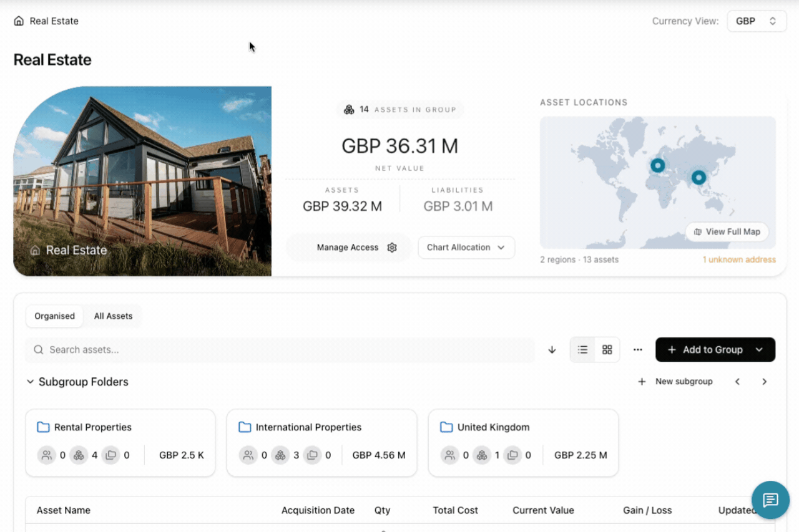Click the 1 unknown address link
This screenshot has width=799, height=532.
tap(739, 259)
